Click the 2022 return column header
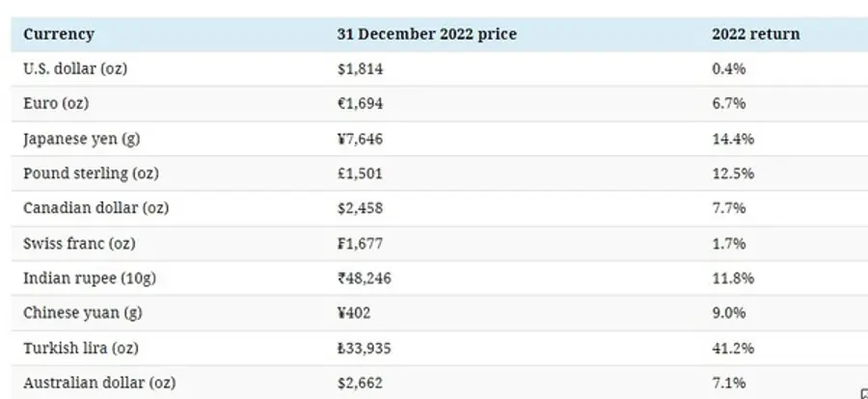 pyautogui.click(x=755, y=35)
